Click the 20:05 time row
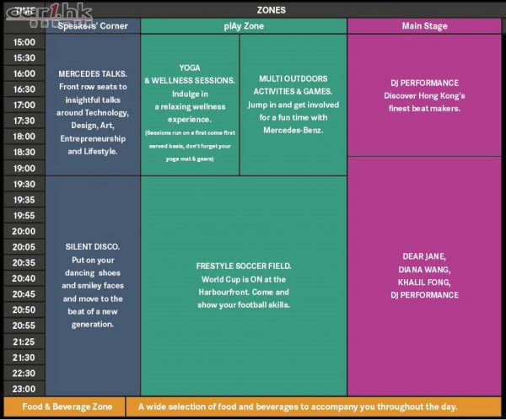This screenshot has width=506, height=420. pyautogui.click(x=24, y=247)
